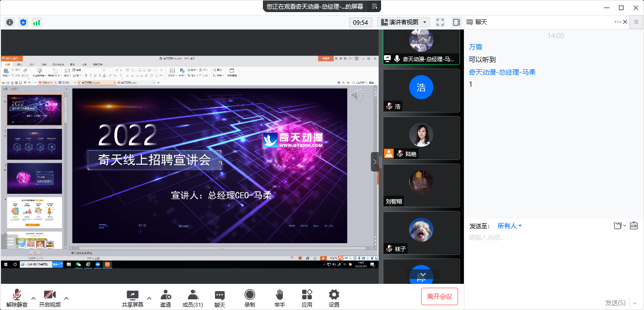Open the 邀请 invite icon
This screenshot has height=310, width=644.
point(166,298)
